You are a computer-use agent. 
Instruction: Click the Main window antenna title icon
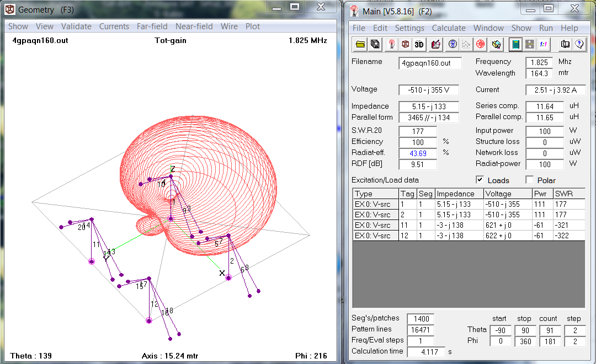[x=354, y=10]
